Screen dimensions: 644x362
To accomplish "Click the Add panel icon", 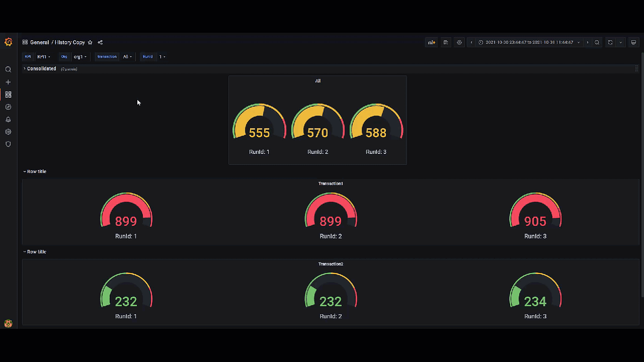I will point(431,42).
